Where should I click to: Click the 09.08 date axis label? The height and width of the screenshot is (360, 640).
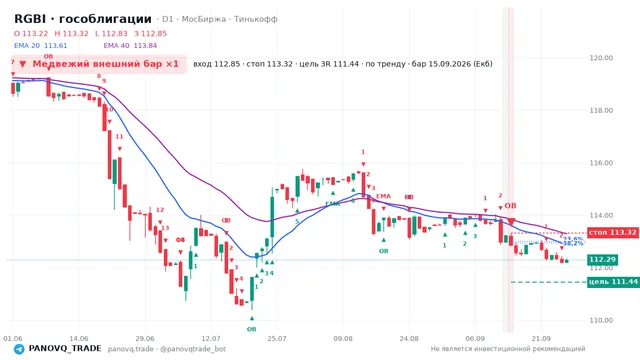click(x=343, y=338)
